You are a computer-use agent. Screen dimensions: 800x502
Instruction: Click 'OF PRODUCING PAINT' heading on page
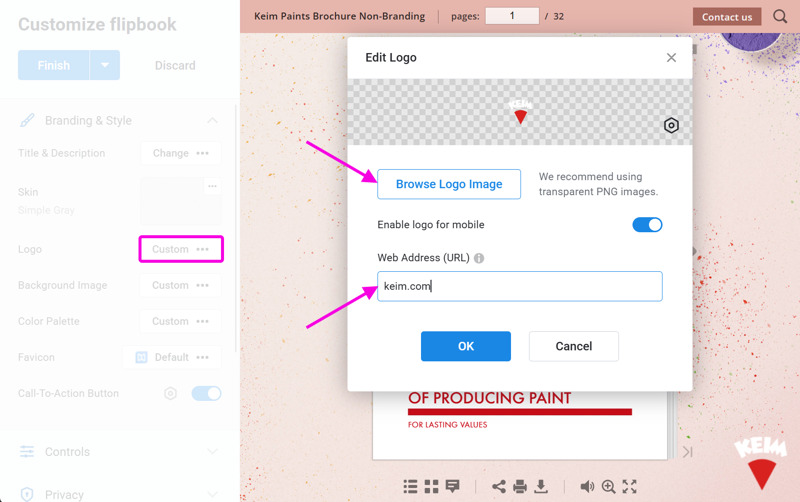coord(490,398)
